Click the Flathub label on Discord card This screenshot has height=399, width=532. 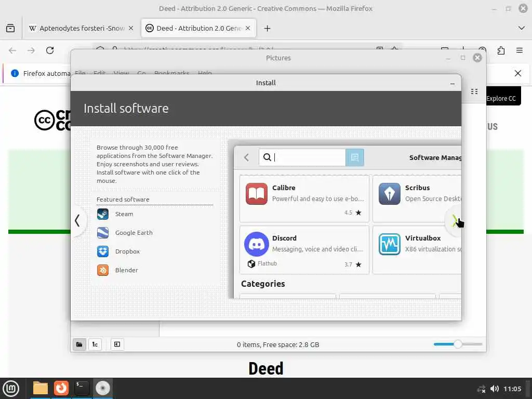point(267,263)
